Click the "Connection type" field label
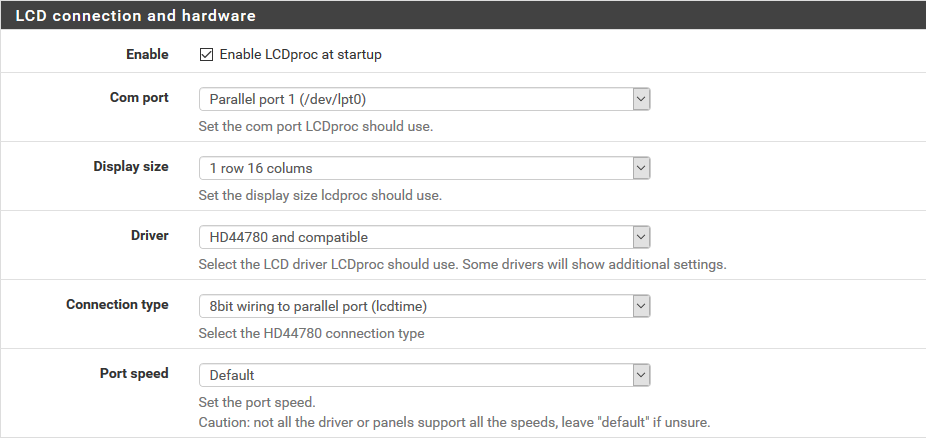Image resolution: width=926 pixels, height=438 pixels. point(117,305)
